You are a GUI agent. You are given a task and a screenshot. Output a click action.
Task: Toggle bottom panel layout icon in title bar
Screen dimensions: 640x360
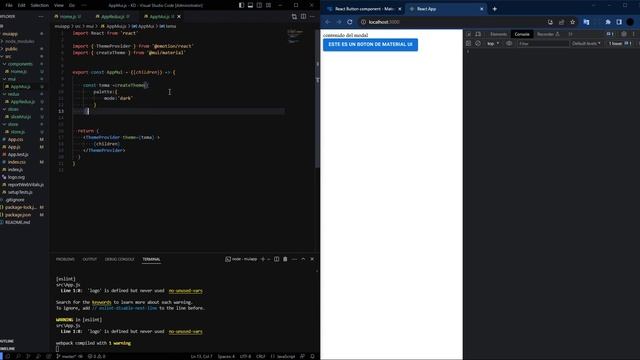pos(250,5)
